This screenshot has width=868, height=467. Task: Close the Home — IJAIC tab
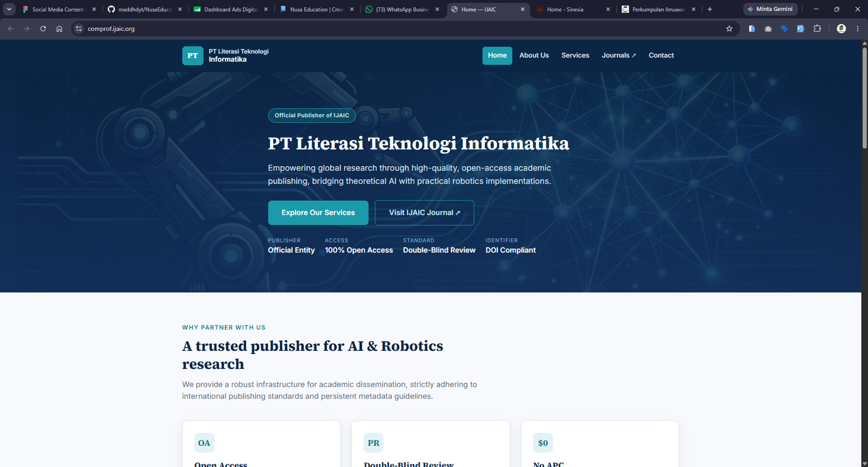[x=523, y=10]
